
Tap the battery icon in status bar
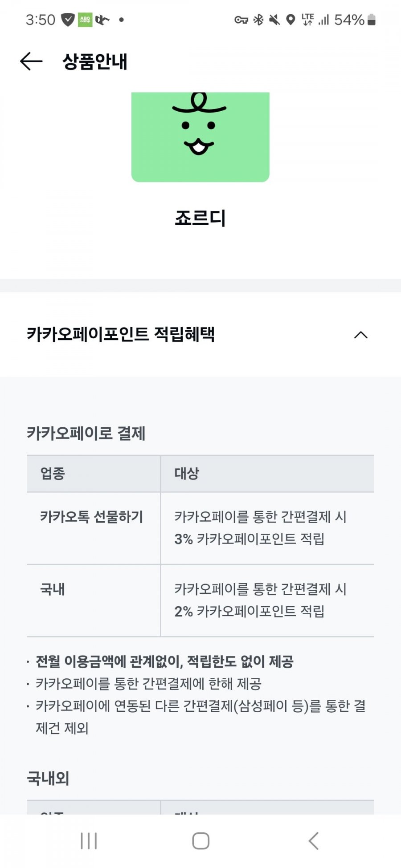click(x=372, y=20)
